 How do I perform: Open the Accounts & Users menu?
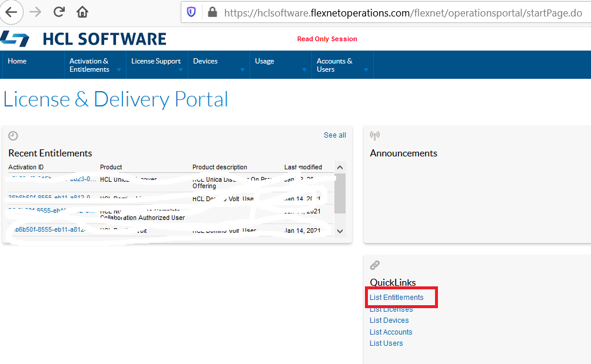coord(341,65)
